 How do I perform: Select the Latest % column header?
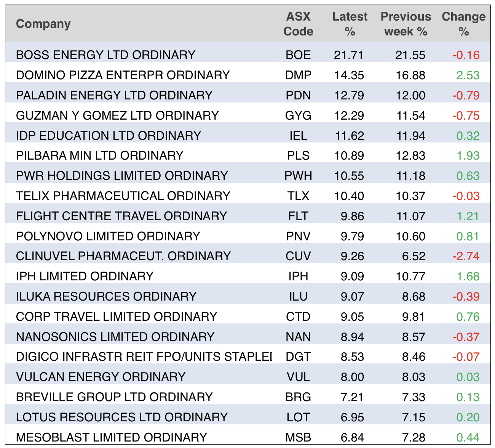350,24
